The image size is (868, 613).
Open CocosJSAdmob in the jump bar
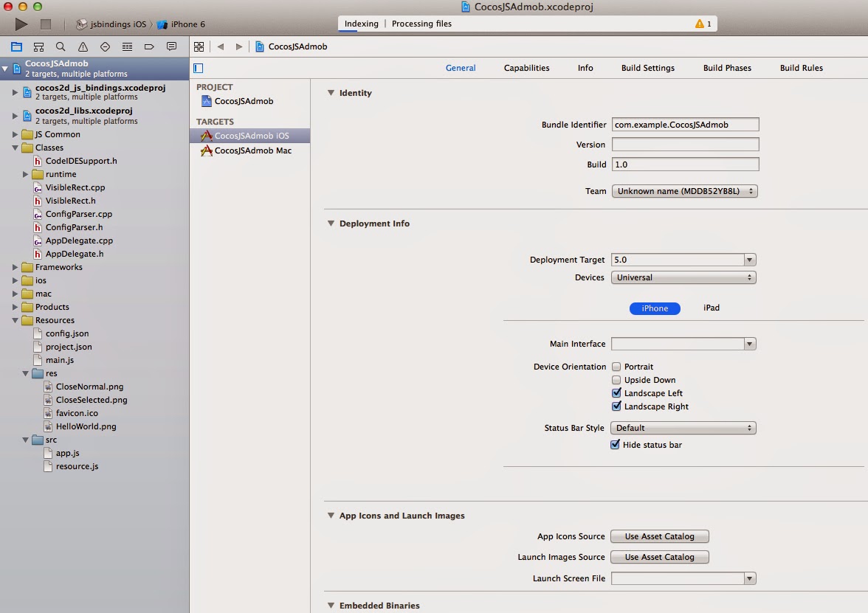[291, 46]
